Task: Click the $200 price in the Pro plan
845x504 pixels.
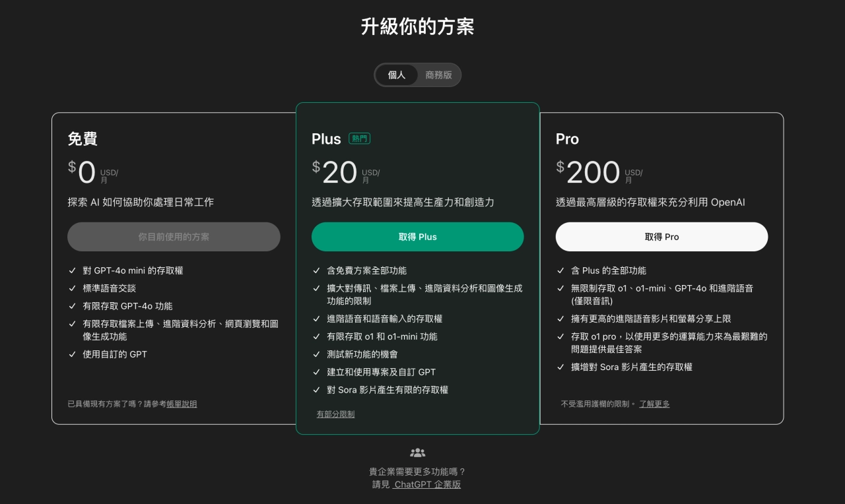Action: coord(588,172)
